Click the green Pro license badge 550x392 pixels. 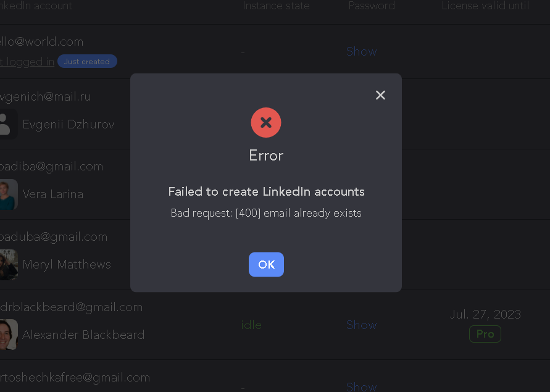point(485,334)
